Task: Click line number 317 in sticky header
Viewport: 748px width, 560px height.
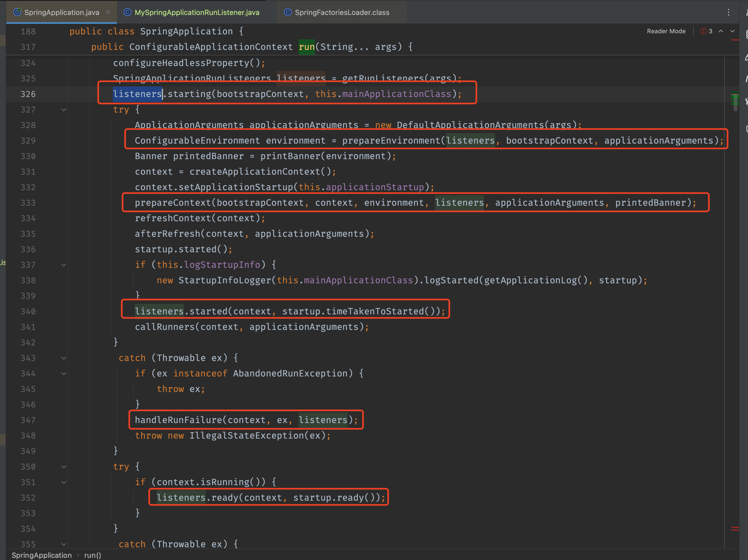Action: pos(28,47)
